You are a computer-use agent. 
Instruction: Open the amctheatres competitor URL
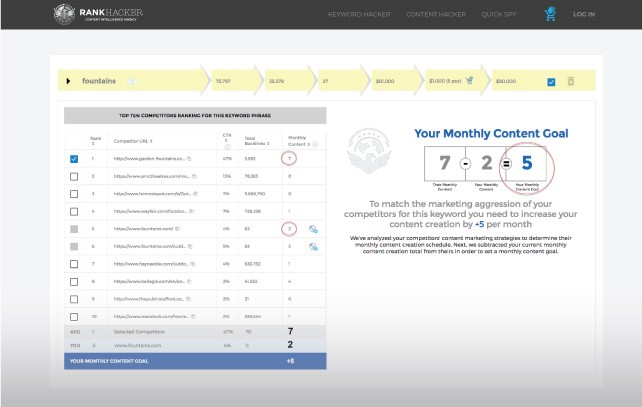tap(151, 176)
